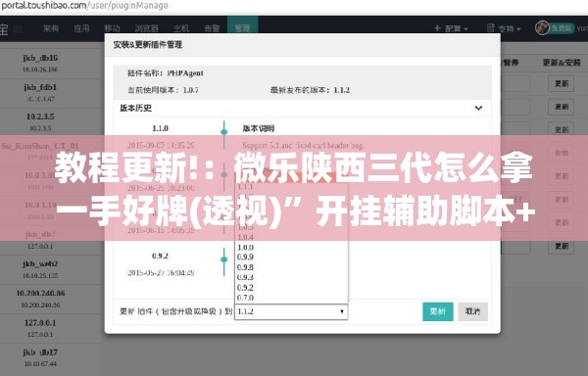Select host 10.200.240.86 in the sidebar
Viewport: 588px width, 376px height.
click(40, 293)
